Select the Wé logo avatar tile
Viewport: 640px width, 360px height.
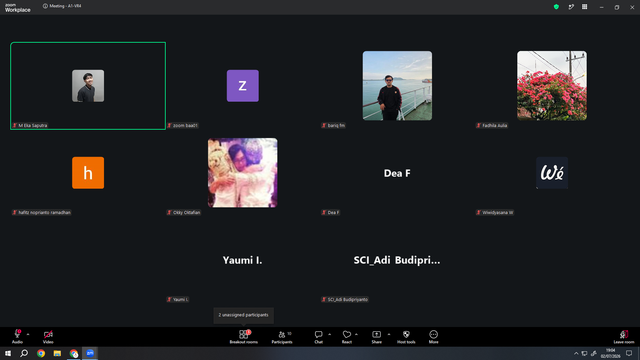[x=552, y=173]
